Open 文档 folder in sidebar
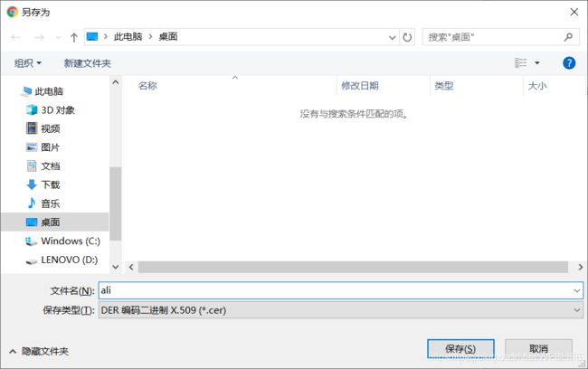This screenshot has width=588, height=369. click(51, 166)
